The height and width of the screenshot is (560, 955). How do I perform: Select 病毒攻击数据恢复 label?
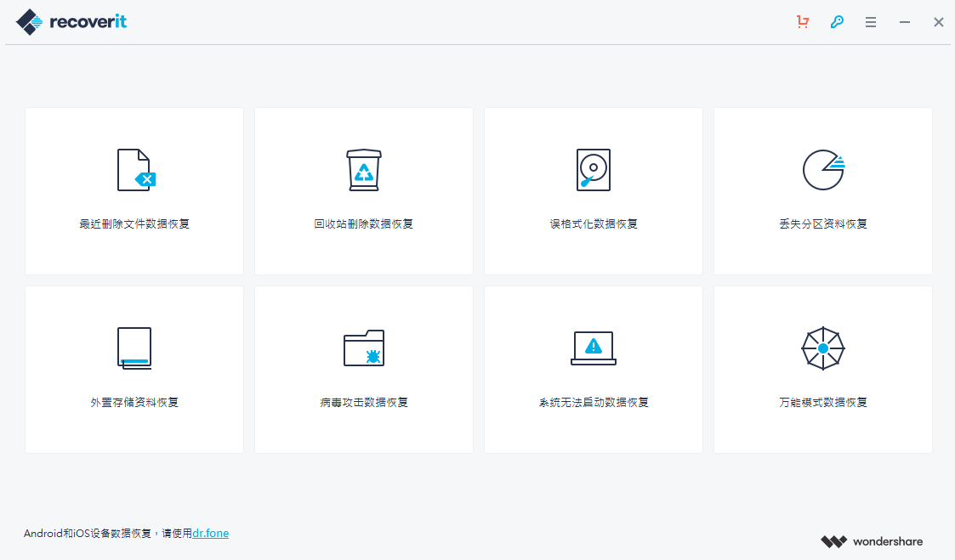pyautogui.click(x=364, y=402)
